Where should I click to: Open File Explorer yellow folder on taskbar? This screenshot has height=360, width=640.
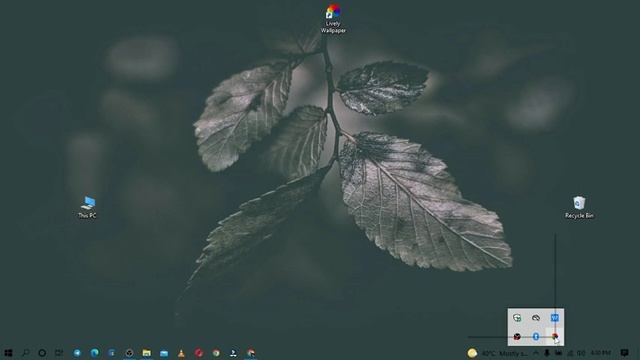tap(147, 353)
